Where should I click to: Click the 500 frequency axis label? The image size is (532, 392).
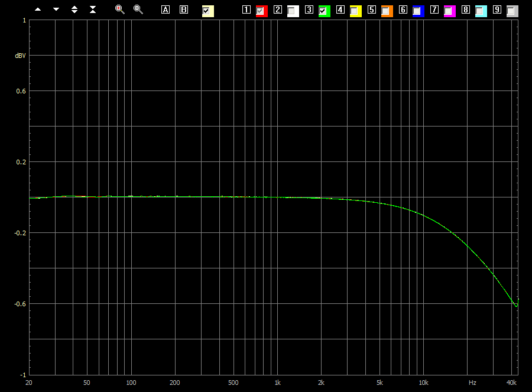pos(233,383)
